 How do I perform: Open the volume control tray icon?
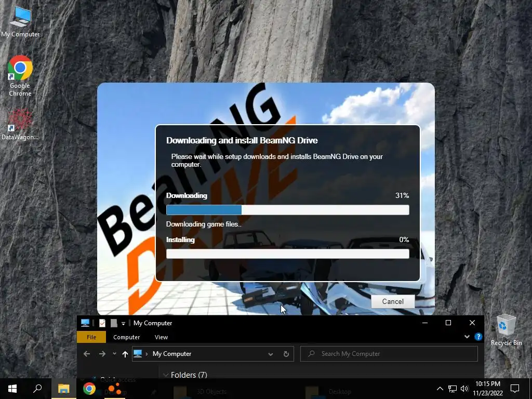[x=464, y=389]
